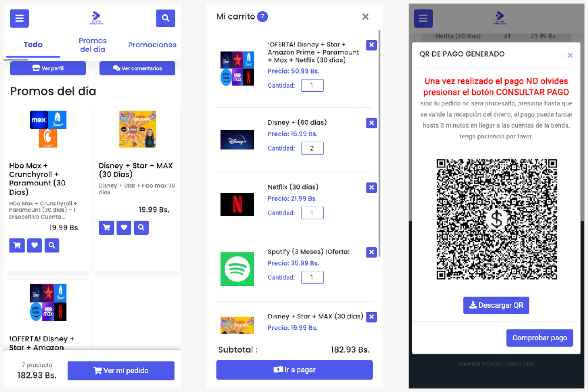Open the Disney + Star + MAX product image
The width and height of the screenshot is (588, 392).
[x=138, y=129]
